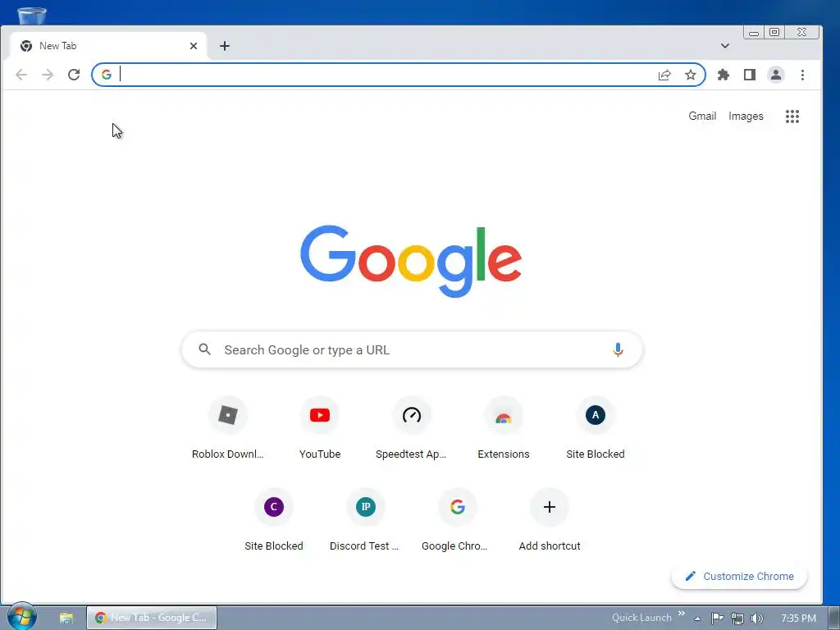Open the profile avatar menu
Image resolution: width=840 pixels, height=630 pixels.
(x=776, y=75)
